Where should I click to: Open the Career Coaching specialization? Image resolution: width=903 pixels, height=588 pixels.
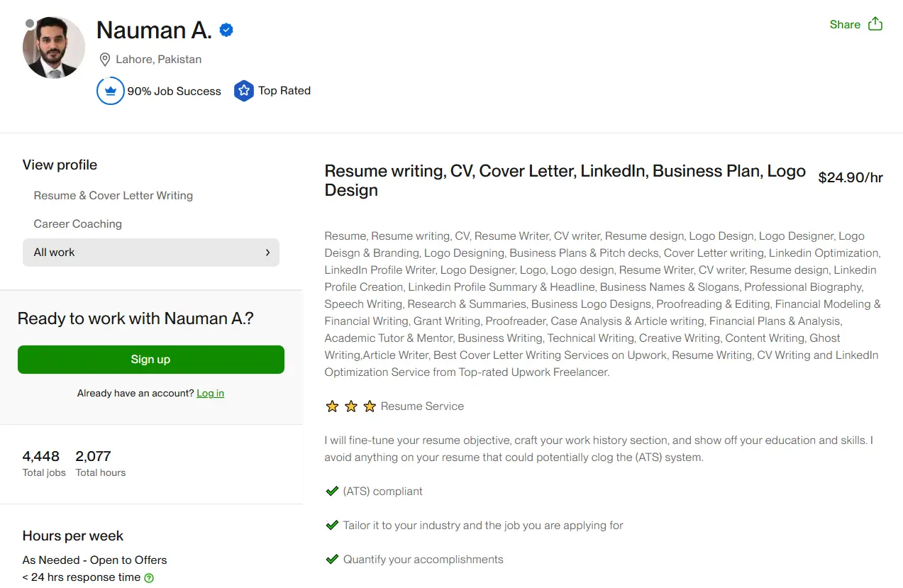pyautogui.click(x=77, y=223)
